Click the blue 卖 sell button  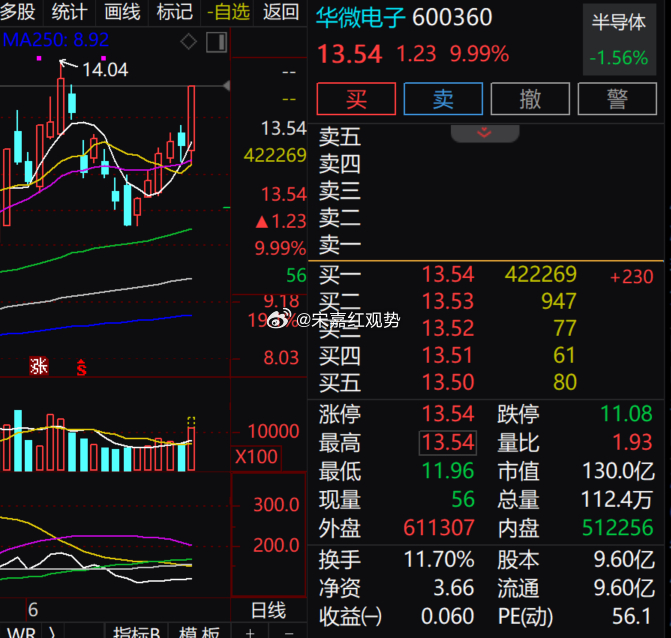point(443,99)
